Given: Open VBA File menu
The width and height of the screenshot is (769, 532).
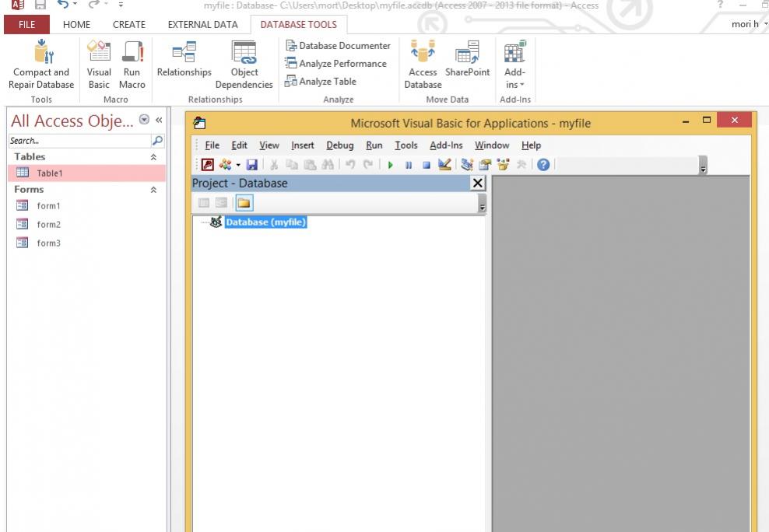Looking at the screenshot, I should pyautogui.click(x=212, y=145).
